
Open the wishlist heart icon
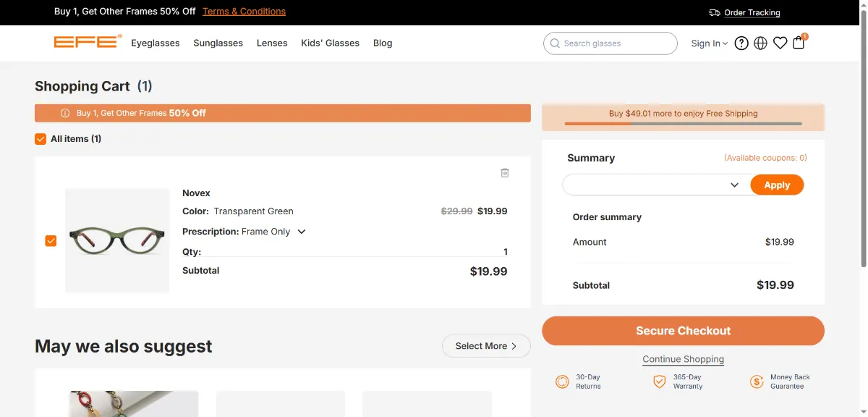[780, 43]
